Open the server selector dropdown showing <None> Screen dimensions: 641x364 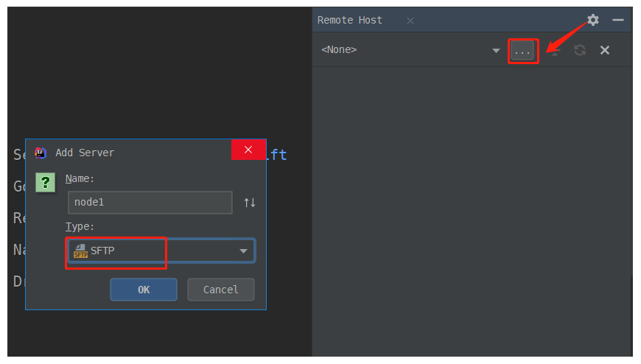pyautogui.click(x=411, y=50)
